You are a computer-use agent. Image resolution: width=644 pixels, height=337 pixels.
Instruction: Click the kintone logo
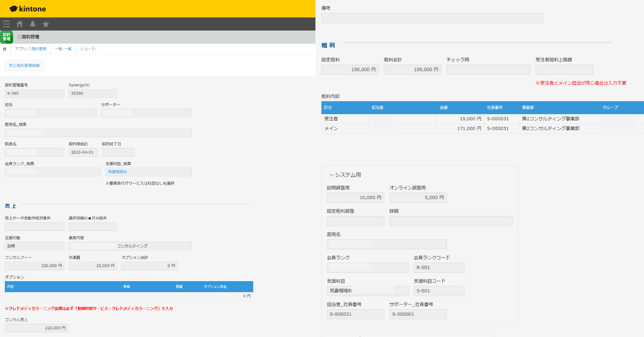28,9
